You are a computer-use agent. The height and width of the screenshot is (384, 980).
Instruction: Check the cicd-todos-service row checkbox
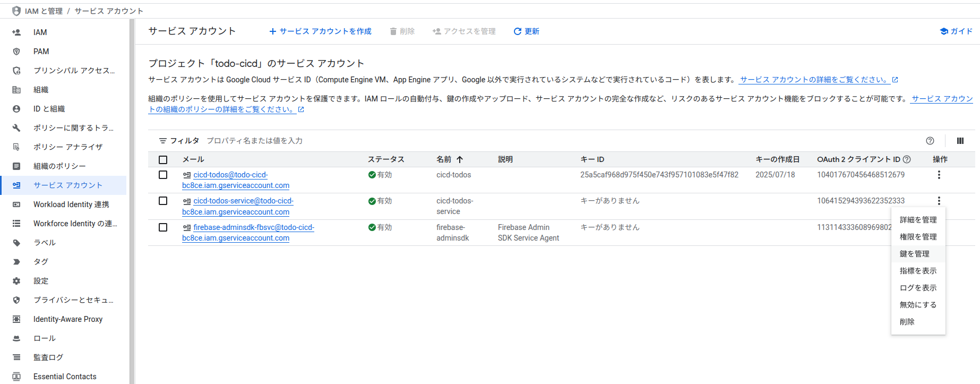click(x=163, y=201)
